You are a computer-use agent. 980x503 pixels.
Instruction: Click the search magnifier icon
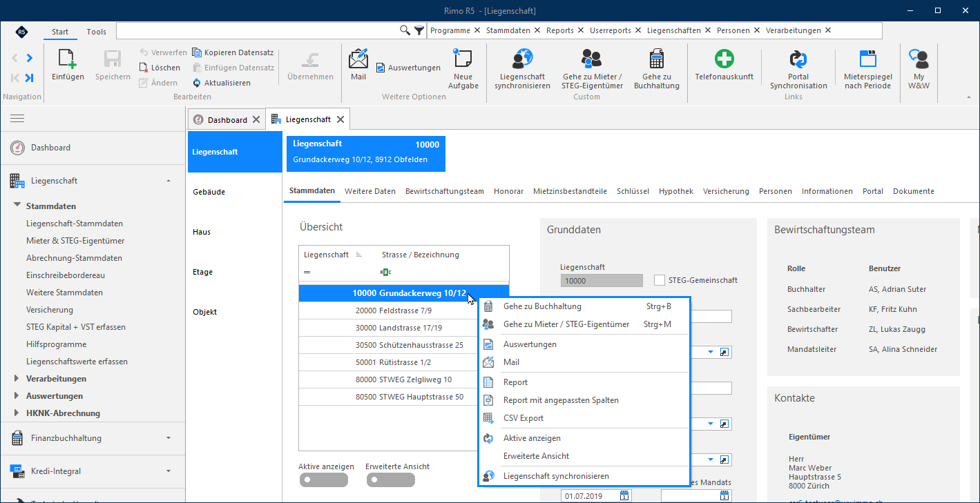tap(405, 30)
